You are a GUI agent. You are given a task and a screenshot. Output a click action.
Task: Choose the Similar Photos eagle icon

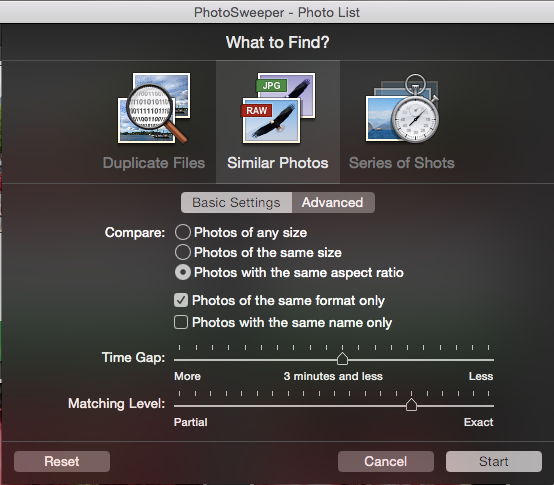[x=278, y=108]
